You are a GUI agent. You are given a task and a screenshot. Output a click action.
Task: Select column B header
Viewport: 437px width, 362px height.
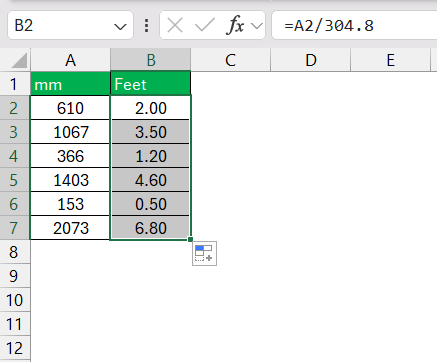[x=151, y=60]
